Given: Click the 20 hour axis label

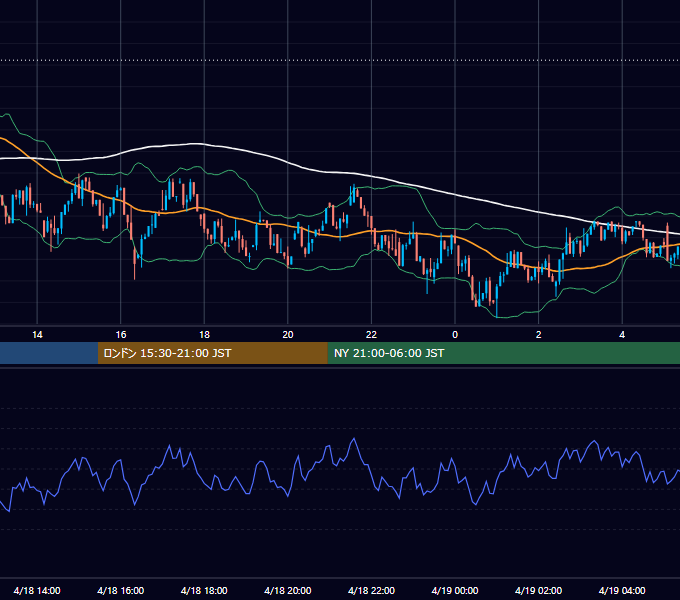Looking at the screenshot, I should tap(288, 335).
